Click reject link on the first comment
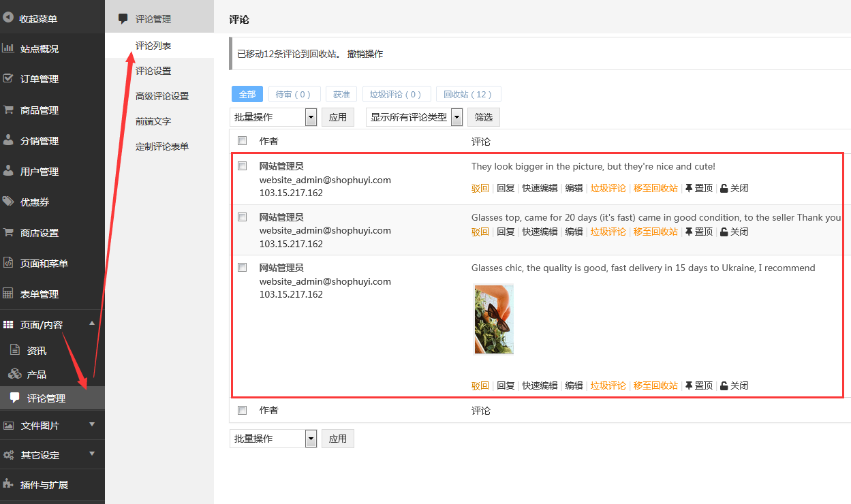The width and height of the screenshot is (851, 504). tap(480, 188)
